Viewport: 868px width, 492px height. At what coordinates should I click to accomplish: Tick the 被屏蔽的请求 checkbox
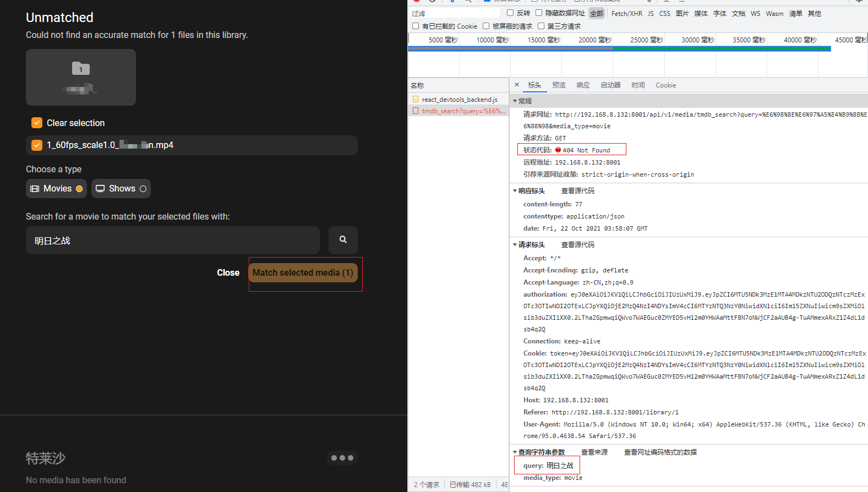click(x=486, y=26)
